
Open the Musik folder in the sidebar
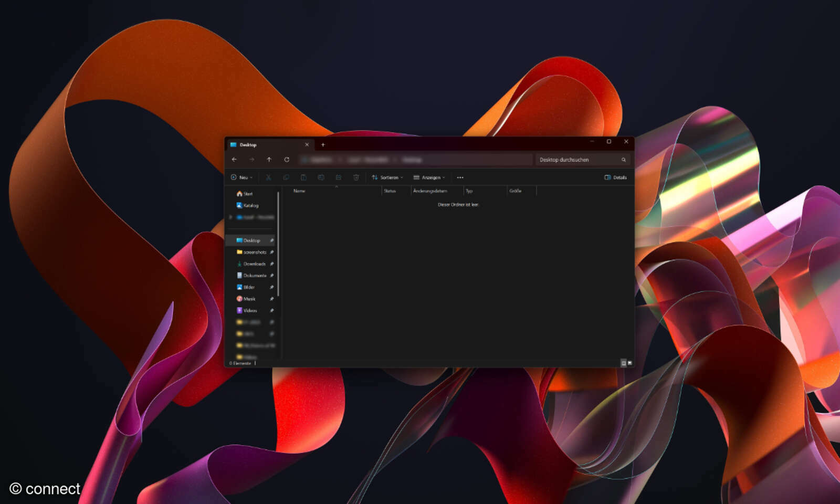(249, 299)
